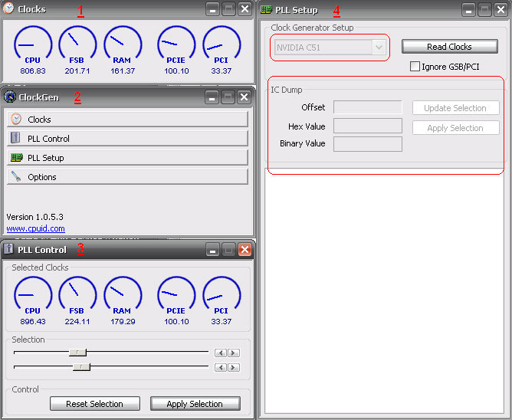Click the FSB gauge in PLL Control
This screenshot has height=420, width=512.
tap(77, 295)
